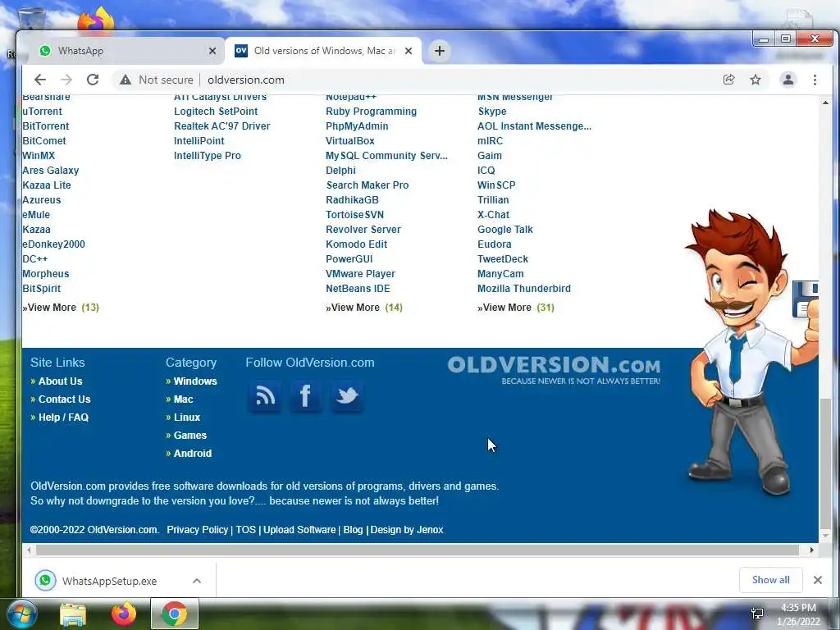This screenshot has width=840, height=630.
Task: Click the vertical scrollbar thumb
Action: coord(825,462)
